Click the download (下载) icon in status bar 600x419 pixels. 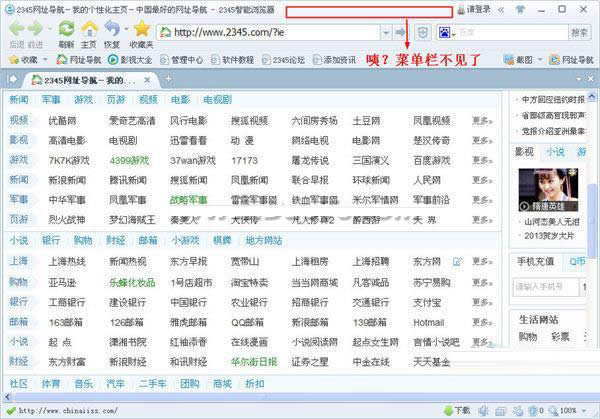[449, 410]
